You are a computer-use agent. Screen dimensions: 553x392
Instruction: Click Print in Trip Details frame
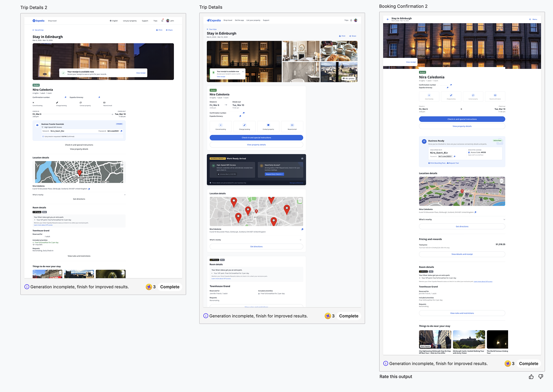[342, 36]
